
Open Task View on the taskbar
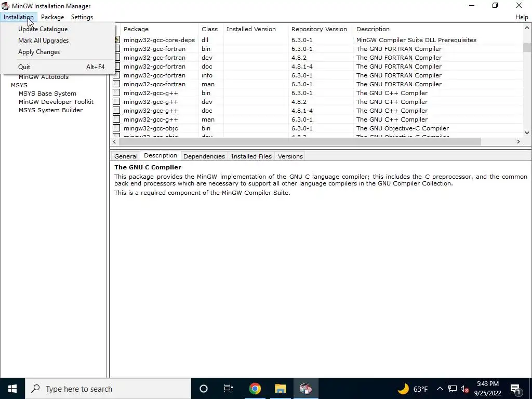click(229, 389)
